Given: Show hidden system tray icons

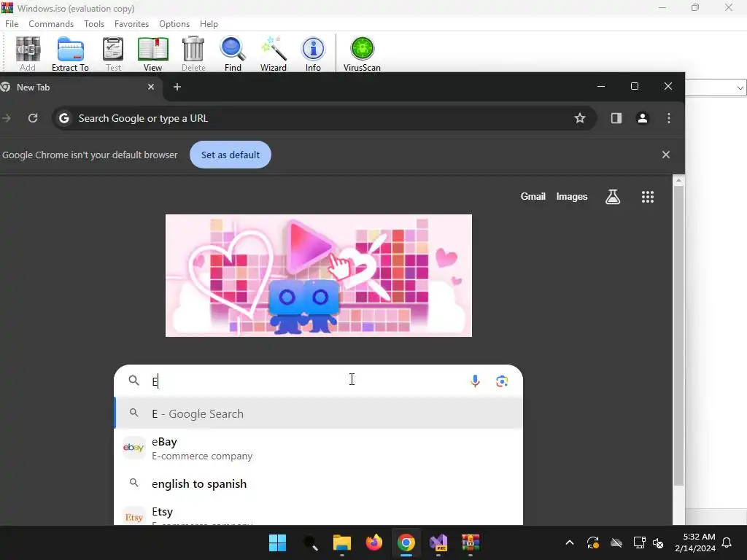Looking at the screenshot, I should (x=569, y=542).
